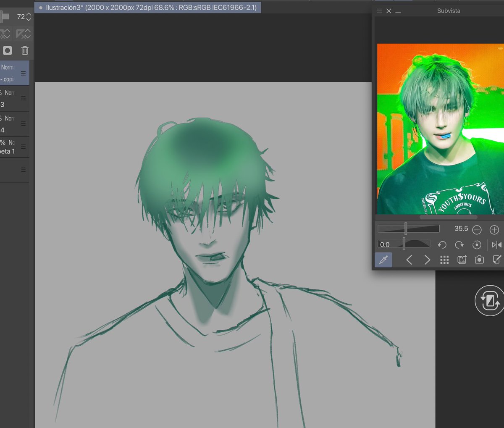Adjust the Subvista rotation slider
The height and width of the screenshot is (428, 504).
tap(404, 244)
